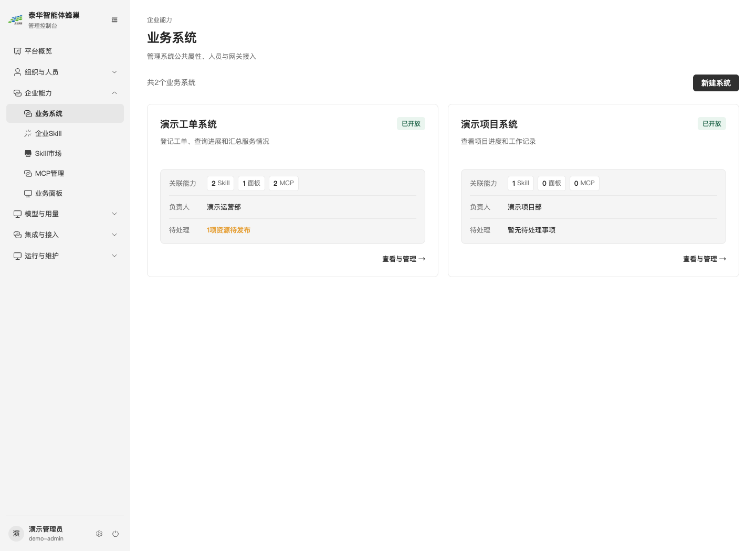Click the 集成与接入 icon
The width and height of the screenshot is (756, 551).
17,235
